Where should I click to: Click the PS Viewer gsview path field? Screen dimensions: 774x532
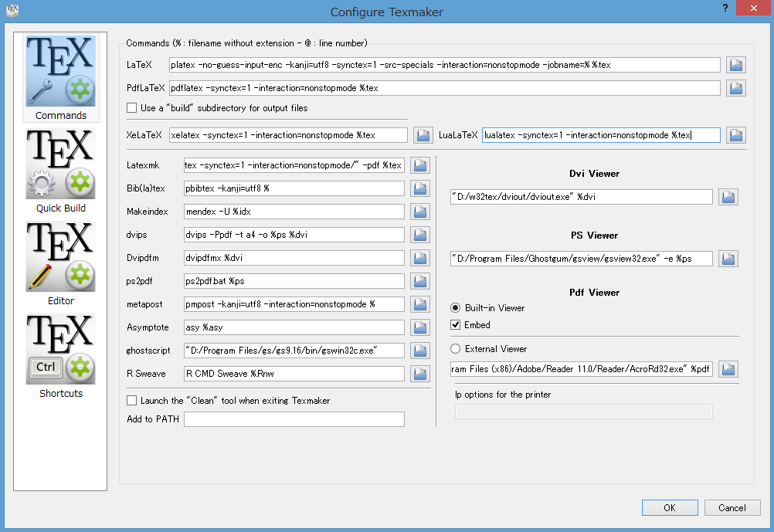pyautogui.click(x=581, y=259)
